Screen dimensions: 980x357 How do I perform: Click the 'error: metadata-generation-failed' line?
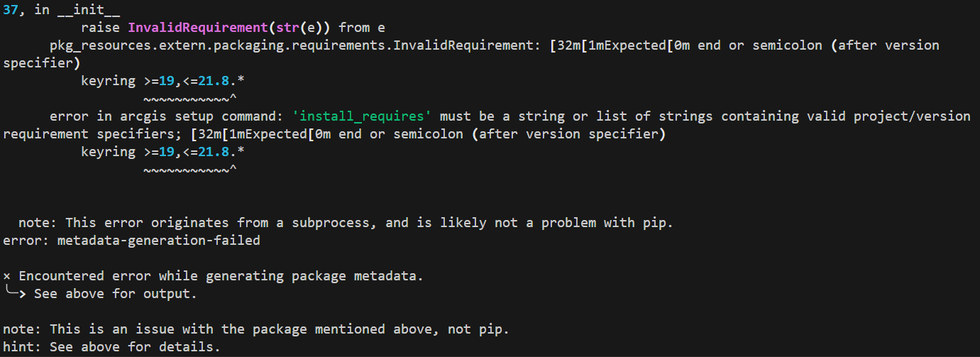(131, 240)
